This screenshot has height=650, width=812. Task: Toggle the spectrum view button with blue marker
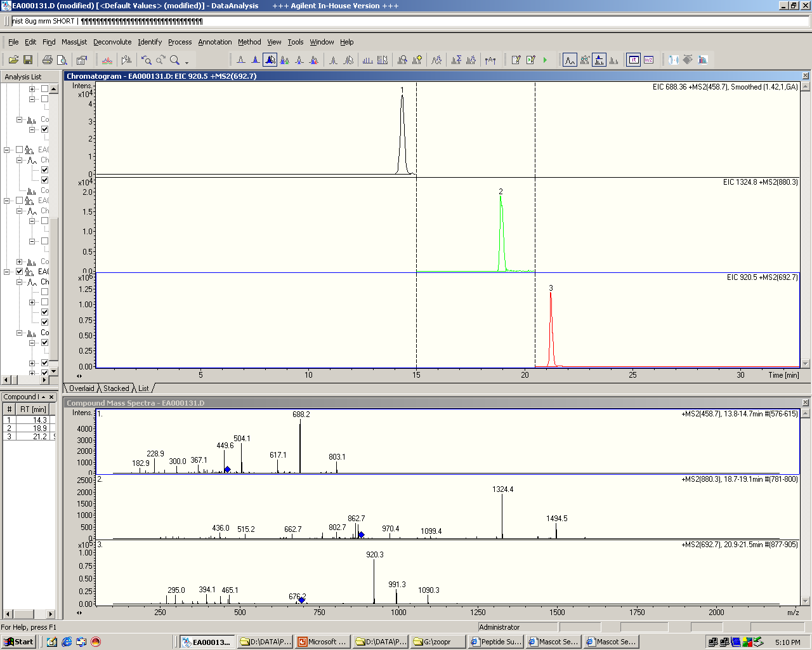599,60
